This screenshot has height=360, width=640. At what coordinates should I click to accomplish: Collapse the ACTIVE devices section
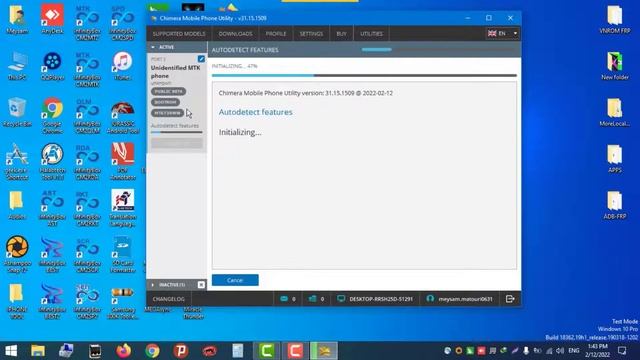153,47
